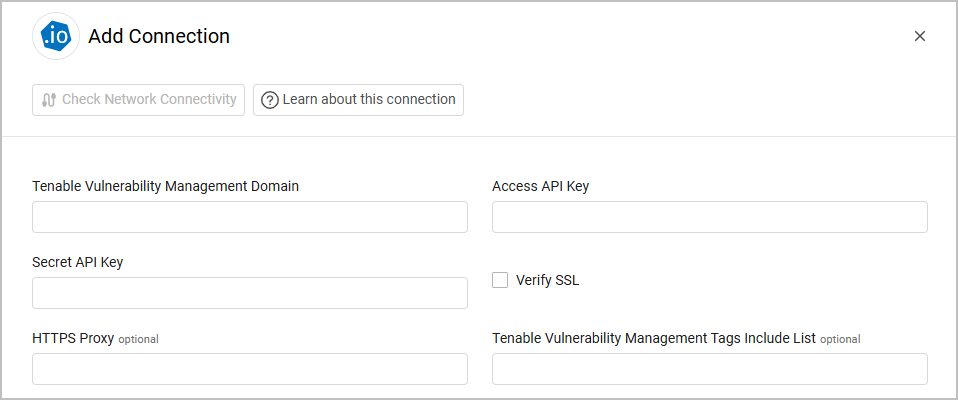Image resolution: width=958 pixels, height=400 pixels.
Task: Click the Tags Include List label
Action: tap(654, 338)
